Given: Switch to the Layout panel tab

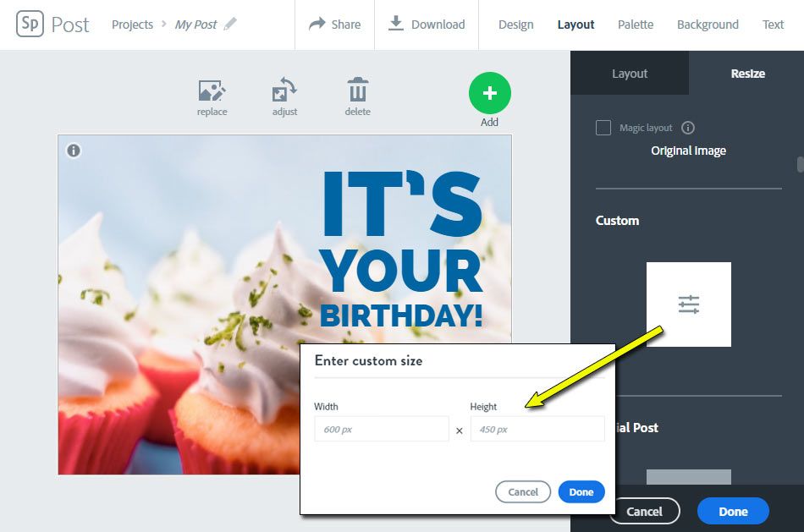Looking at the screenshot, I should click(630, 74).
